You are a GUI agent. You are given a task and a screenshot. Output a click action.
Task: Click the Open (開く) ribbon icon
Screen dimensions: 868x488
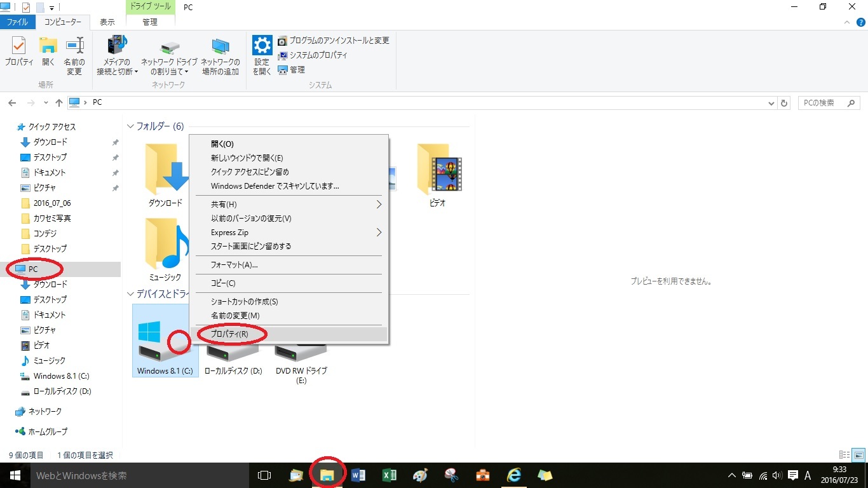click(48, 51)
